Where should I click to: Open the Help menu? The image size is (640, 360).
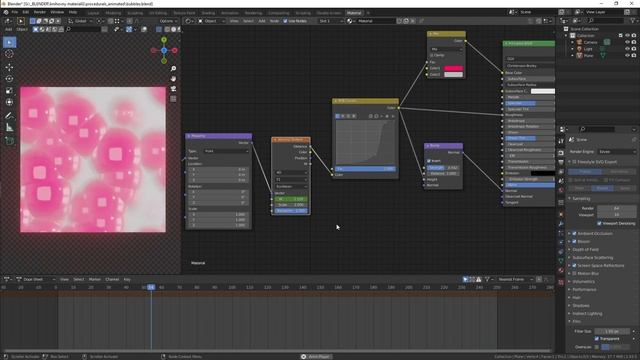coord(73,12)
